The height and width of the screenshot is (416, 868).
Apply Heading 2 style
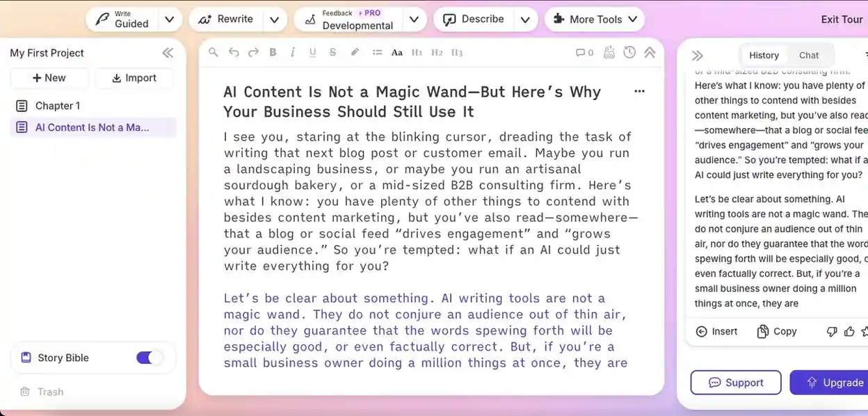click(437, 52)
